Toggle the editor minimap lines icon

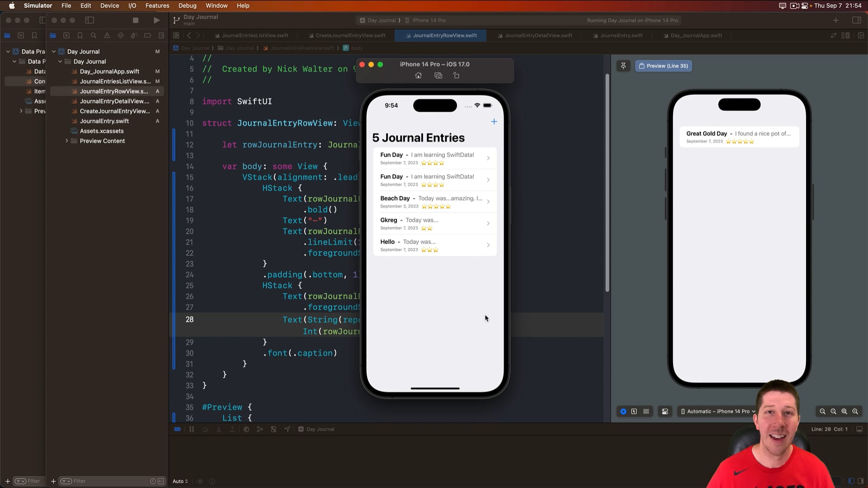pos(845,36)
